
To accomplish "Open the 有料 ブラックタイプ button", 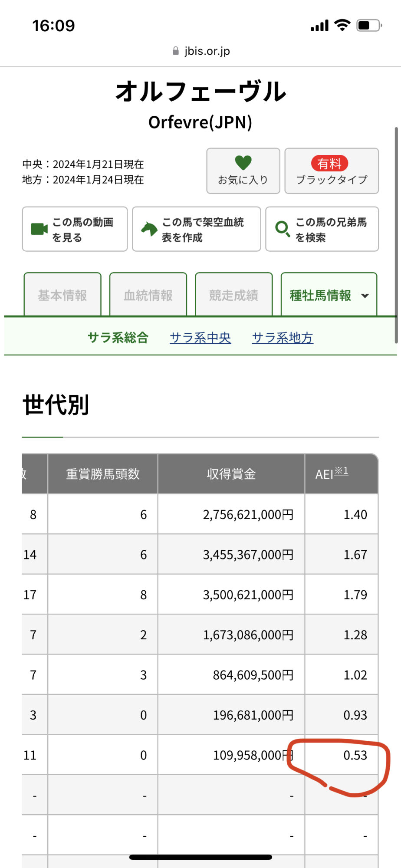I will pos(332,171).
